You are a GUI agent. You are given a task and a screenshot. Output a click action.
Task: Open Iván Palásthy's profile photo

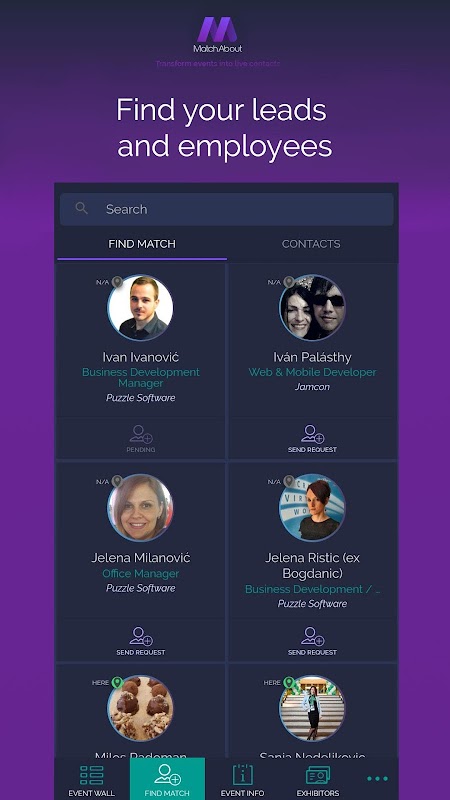coord(312,308)
